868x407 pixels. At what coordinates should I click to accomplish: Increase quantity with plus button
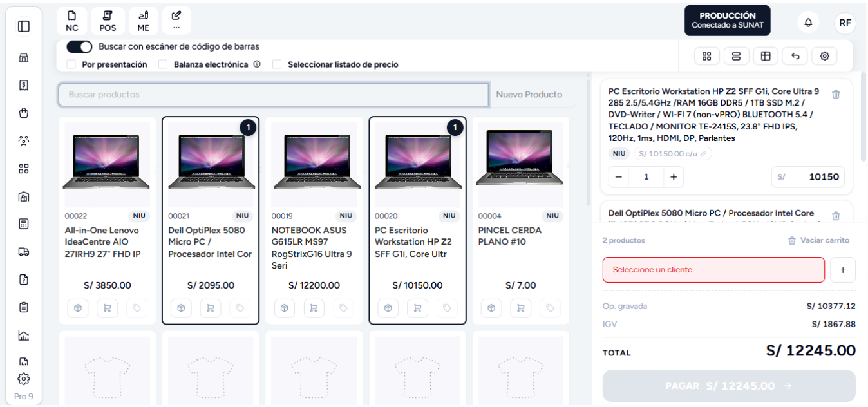click(x=674, y=176)
